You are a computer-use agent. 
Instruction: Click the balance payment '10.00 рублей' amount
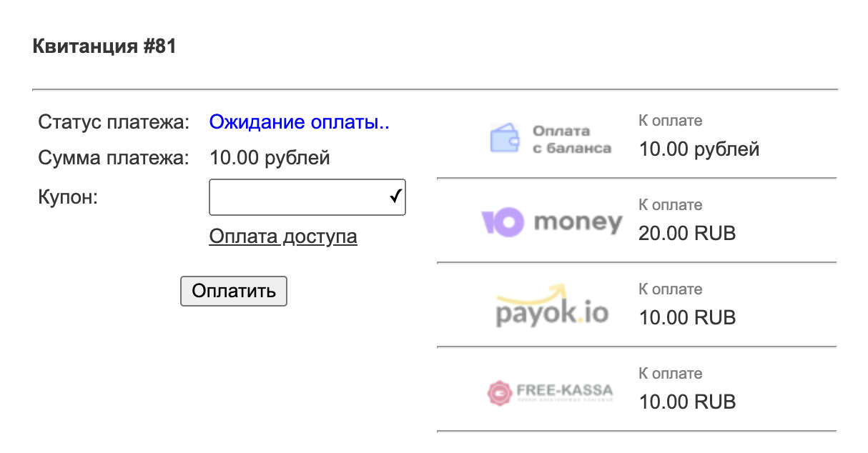(699, 149)
